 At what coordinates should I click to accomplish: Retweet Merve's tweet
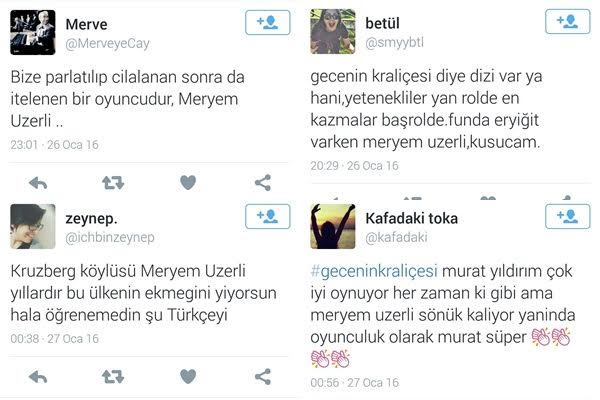tap(113, 183)
